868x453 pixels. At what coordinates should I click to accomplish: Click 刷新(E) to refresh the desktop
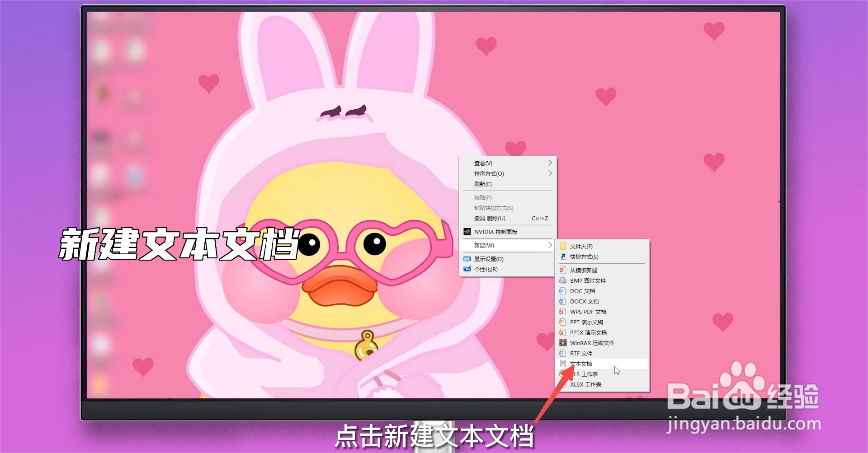pos(507,184)
